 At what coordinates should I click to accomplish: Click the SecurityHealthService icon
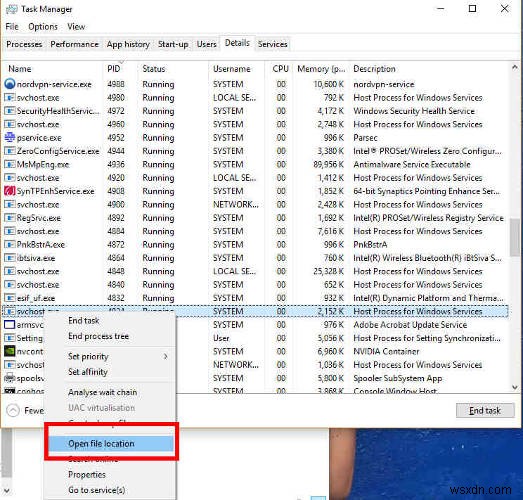click(10, 110)
